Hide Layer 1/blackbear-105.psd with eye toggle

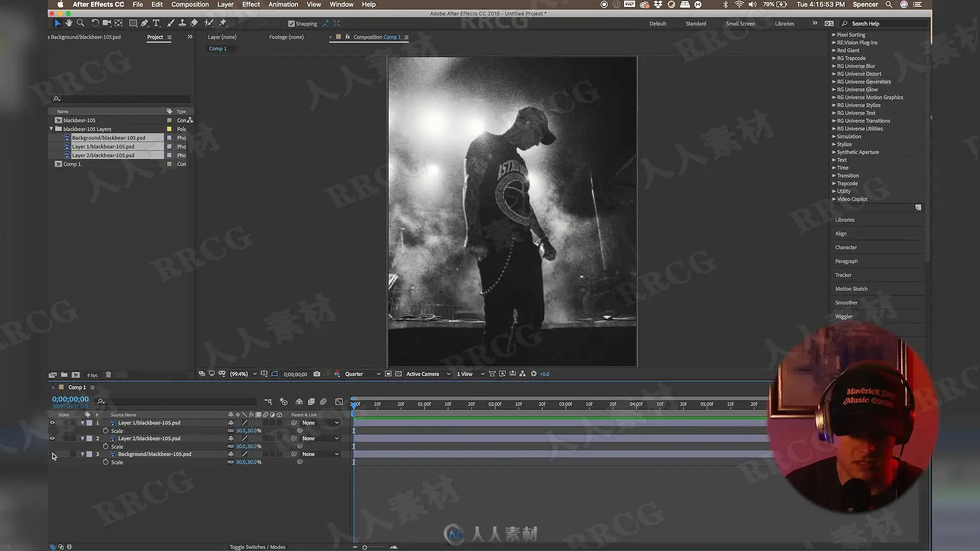point(52,423)
